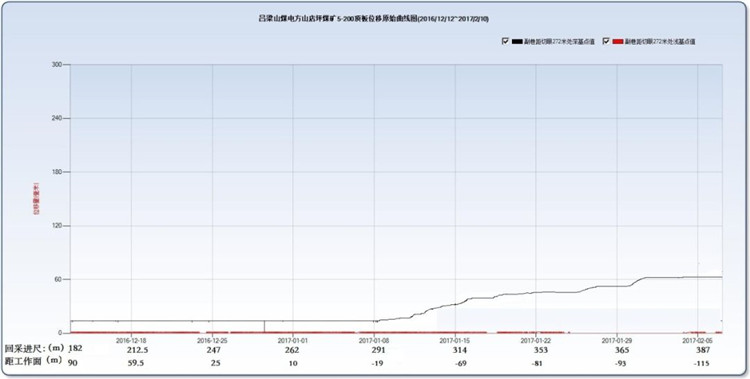Click the 2017-01-22 date label
Screen dimensions: 750x379
(x=536, y=340)
